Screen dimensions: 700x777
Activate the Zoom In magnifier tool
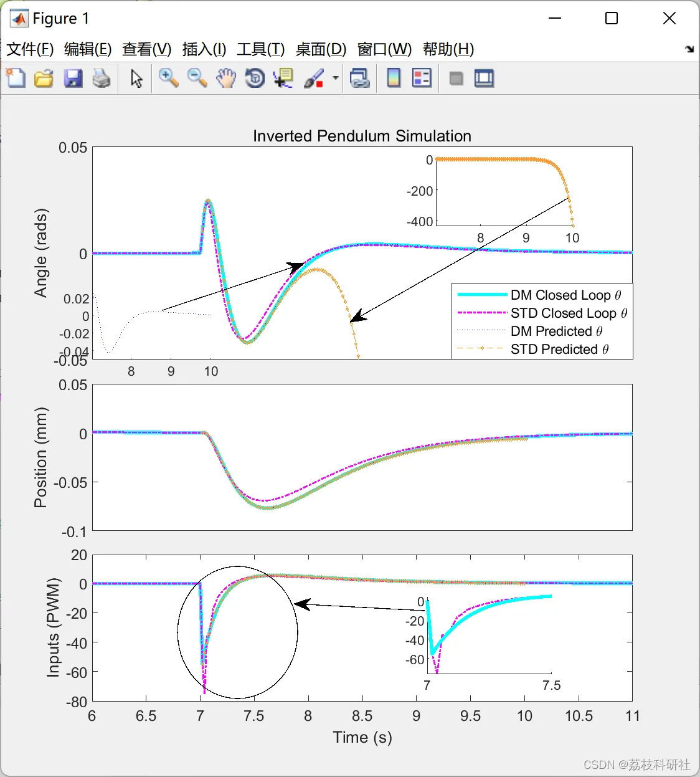point(168,79)
